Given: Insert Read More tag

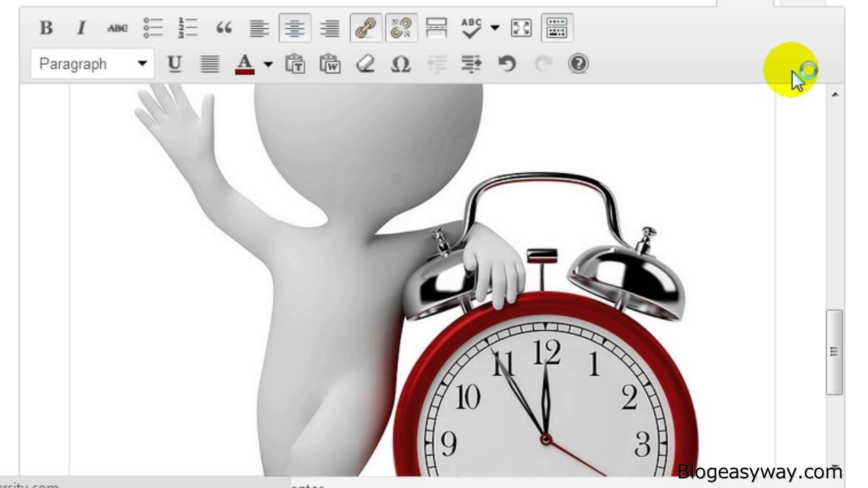Looking at the screenshot, I should (x=436, y=28).
